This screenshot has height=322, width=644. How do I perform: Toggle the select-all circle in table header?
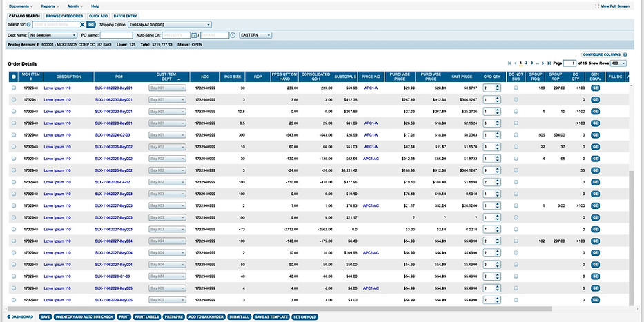14,77
